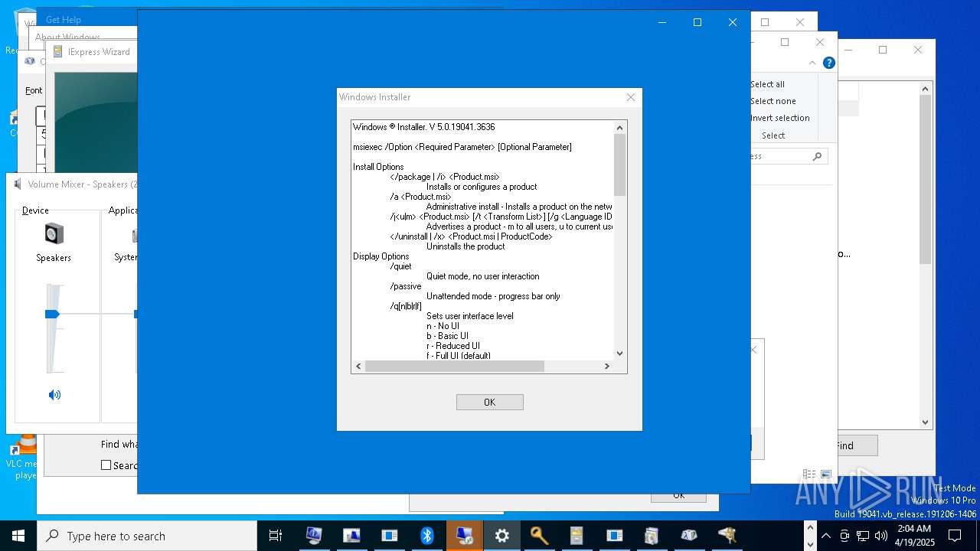Open the blue window-panel taskbar icon next to the file cabinet
Viewport: 980px width, 551px height.
click(x=614, y=536)
